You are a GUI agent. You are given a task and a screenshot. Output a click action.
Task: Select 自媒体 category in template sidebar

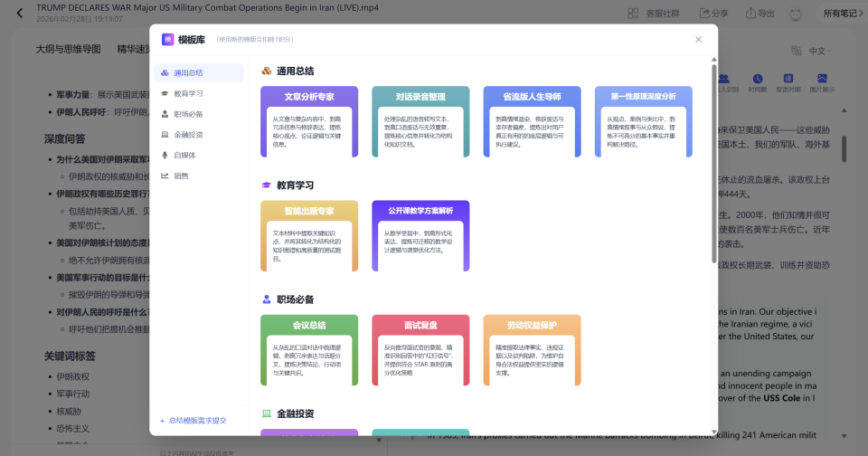[199, 155]
